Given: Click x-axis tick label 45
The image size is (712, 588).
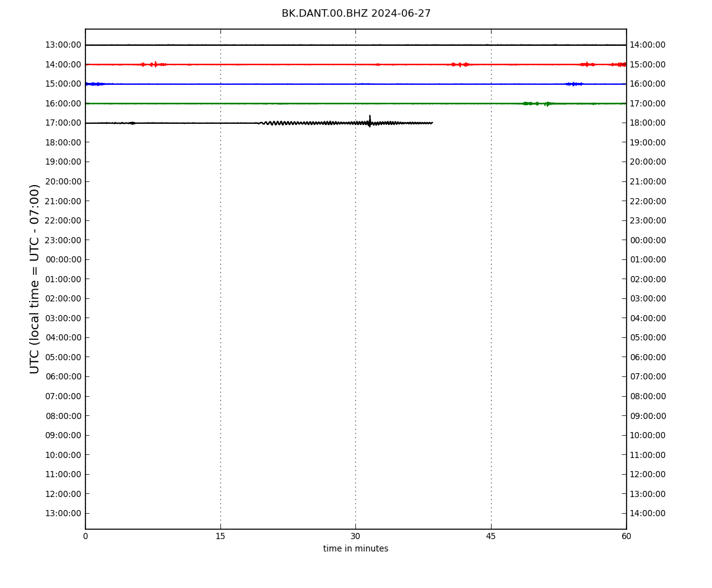Looking at the screenshot, I should pyautogui.click(x=491, y=536).
